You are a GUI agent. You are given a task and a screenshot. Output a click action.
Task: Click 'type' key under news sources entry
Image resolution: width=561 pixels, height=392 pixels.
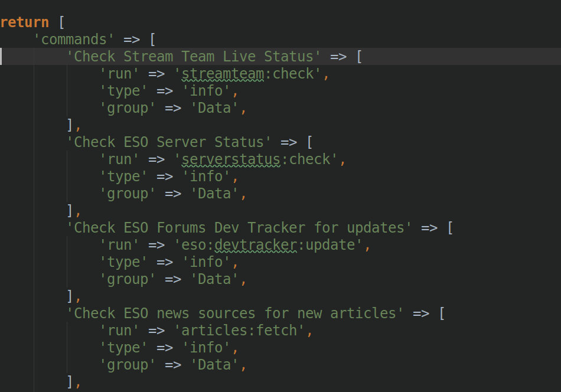click(x=123, y=348)
